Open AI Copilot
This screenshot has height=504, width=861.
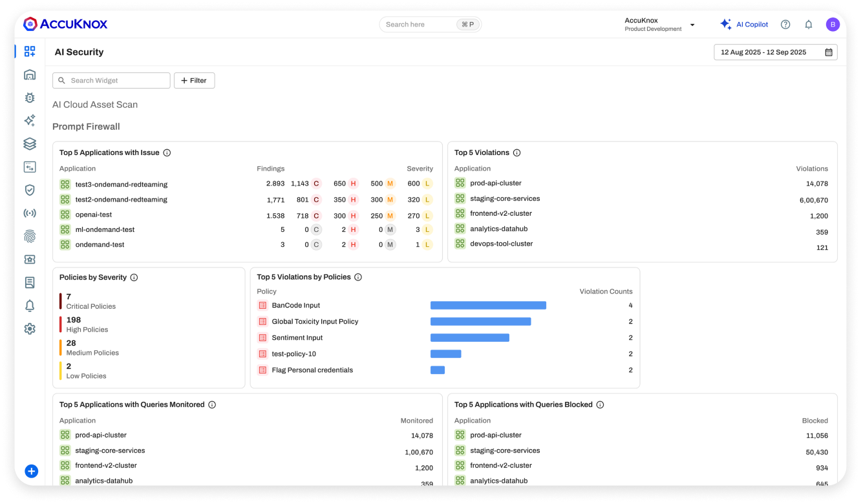(744, 25)
